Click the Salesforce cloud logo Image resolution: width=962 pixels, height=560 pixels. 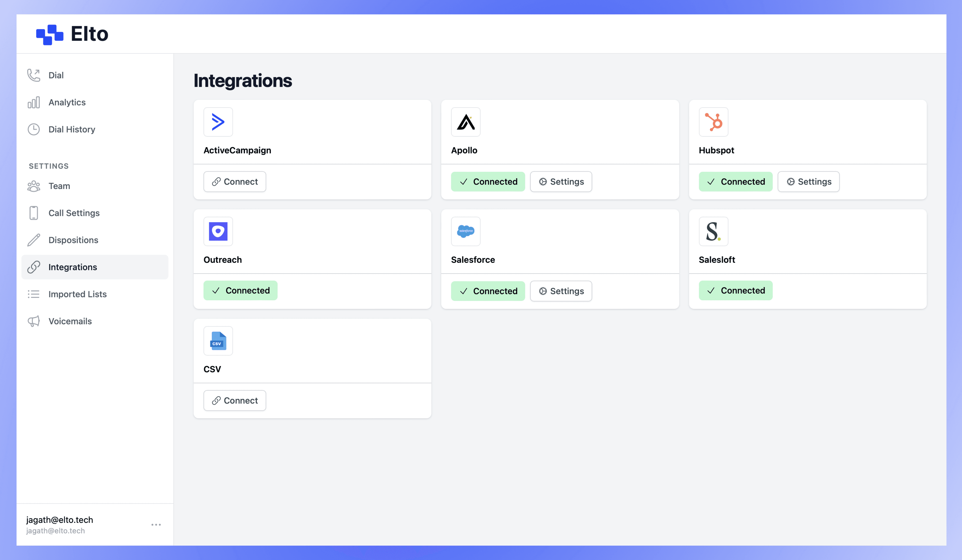click(x=465, y=231)
